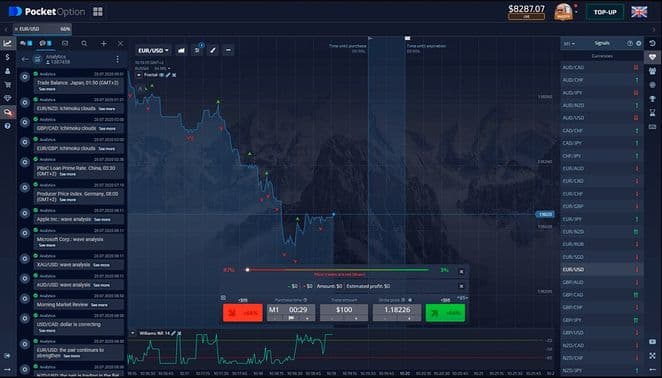
Task: Click the fullscreen icon in right sidebar
Action: click(x=652, y=356)
